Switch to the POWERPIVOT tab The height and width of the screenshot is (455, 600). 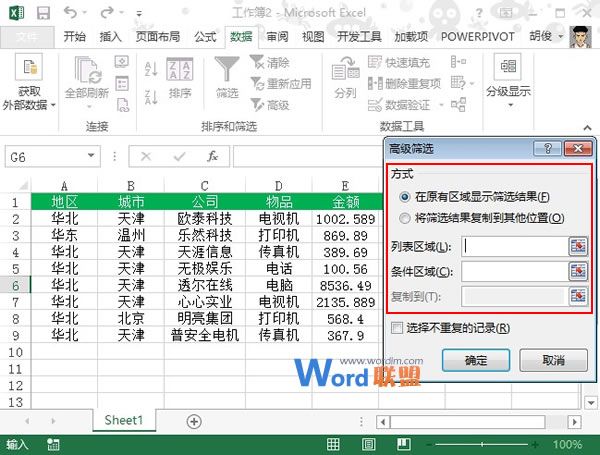pos(478,37)
